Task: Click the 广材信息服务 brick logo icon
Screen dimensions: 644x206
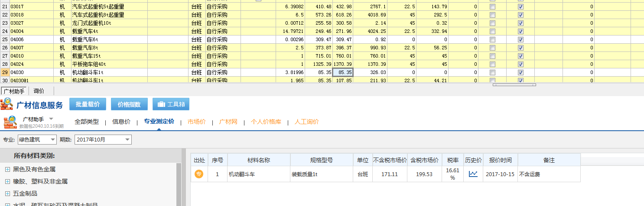Action: pos(7,104)
